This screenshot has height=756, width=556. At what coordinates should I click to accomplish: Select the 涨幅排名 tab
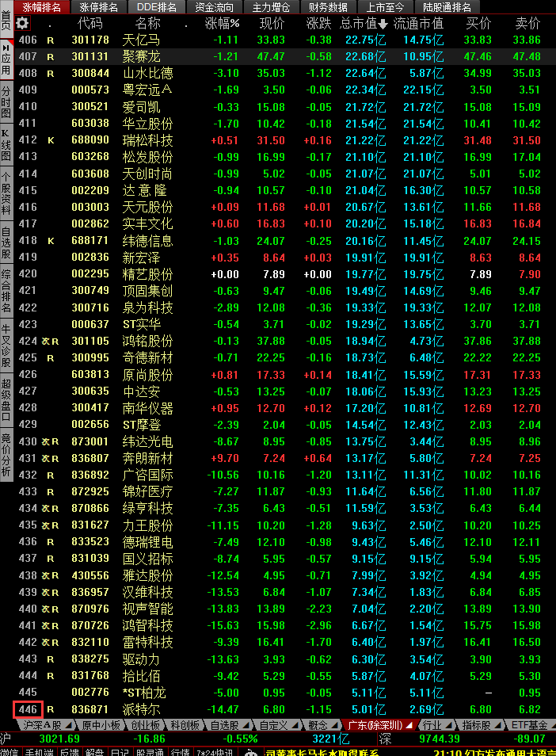[42, 7]
